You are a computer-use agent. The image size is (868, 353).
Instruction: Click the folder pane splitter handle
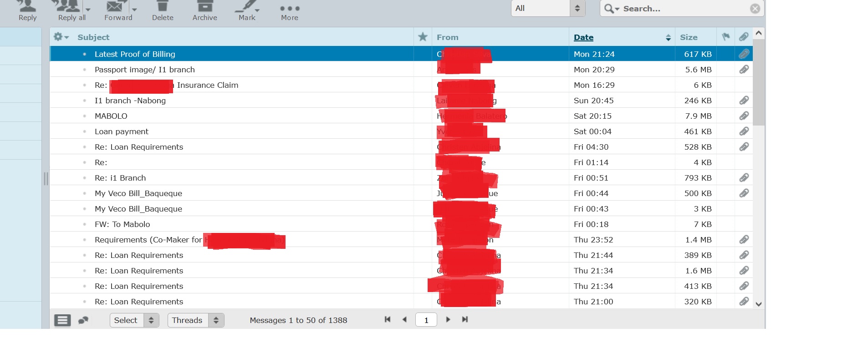tap(46, 178)
